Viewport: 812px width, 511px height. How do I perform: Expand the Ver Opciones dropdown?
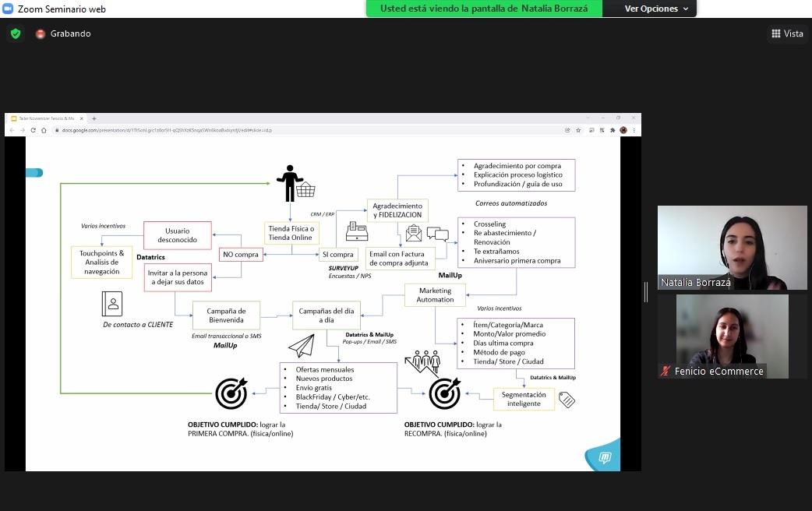(657, 9)
